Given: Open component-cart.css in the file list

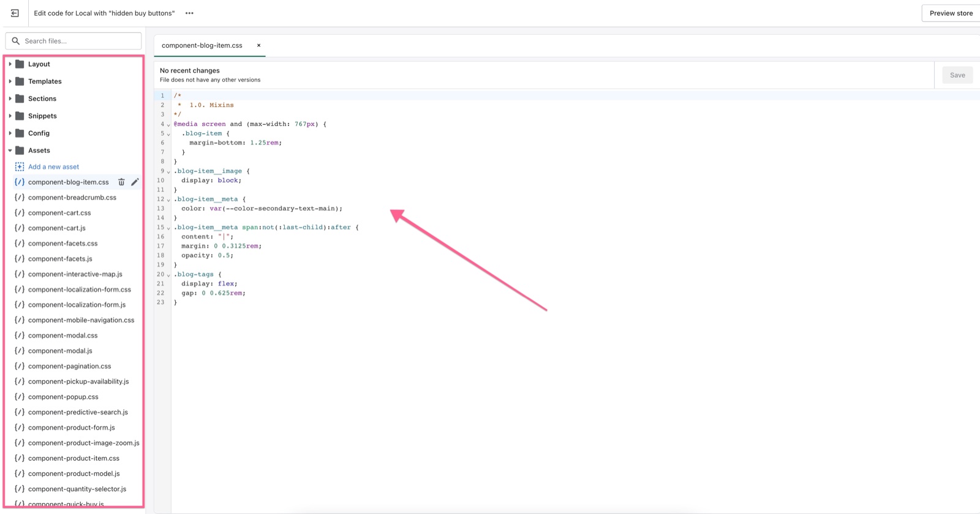Looking at the screenshot, I should coord(59,212).
